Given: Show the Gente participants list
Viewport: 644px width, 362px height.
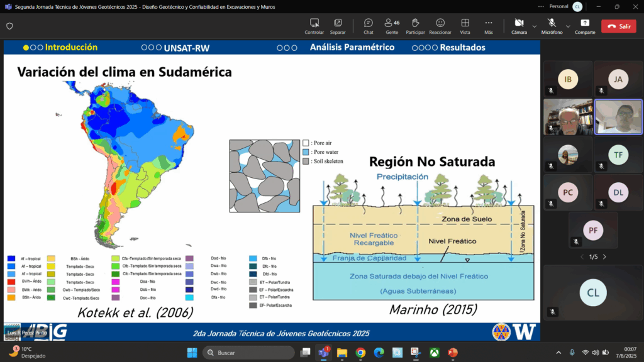Looking at the screenshot, I should 392,26.
